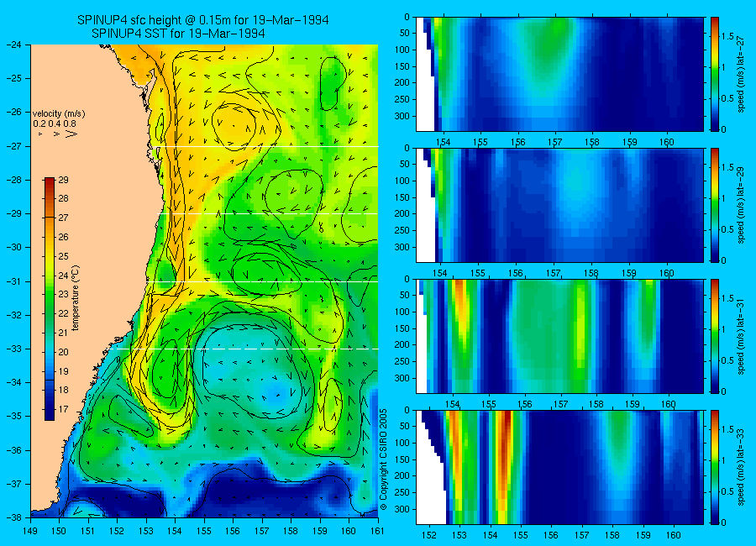The width and height of the screenshot is (756, 546).
Task: Click the lat=-29 speed cross-section plot
Action: (559, 205)
